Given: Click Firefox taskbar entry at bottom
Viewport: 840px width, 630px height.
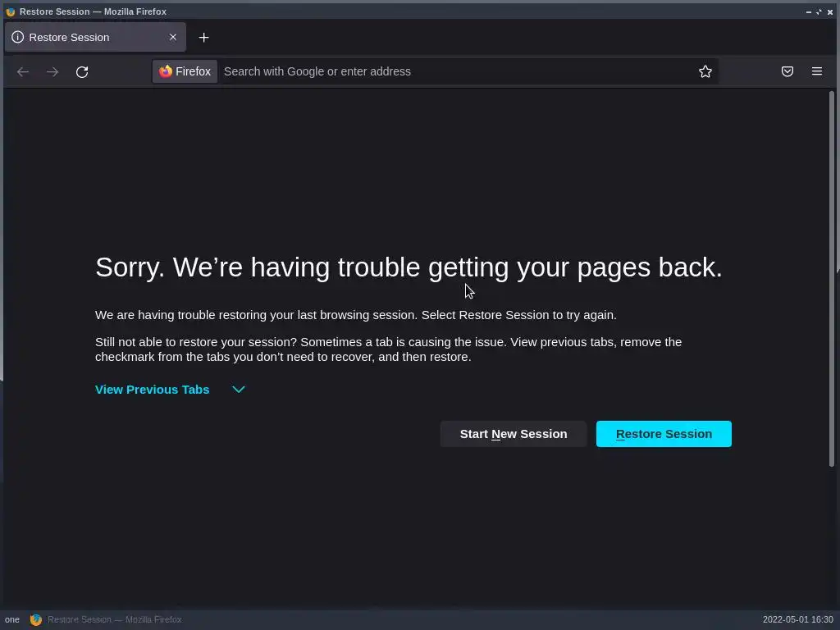Looking at the screenshot, I should tap(106, 620).
